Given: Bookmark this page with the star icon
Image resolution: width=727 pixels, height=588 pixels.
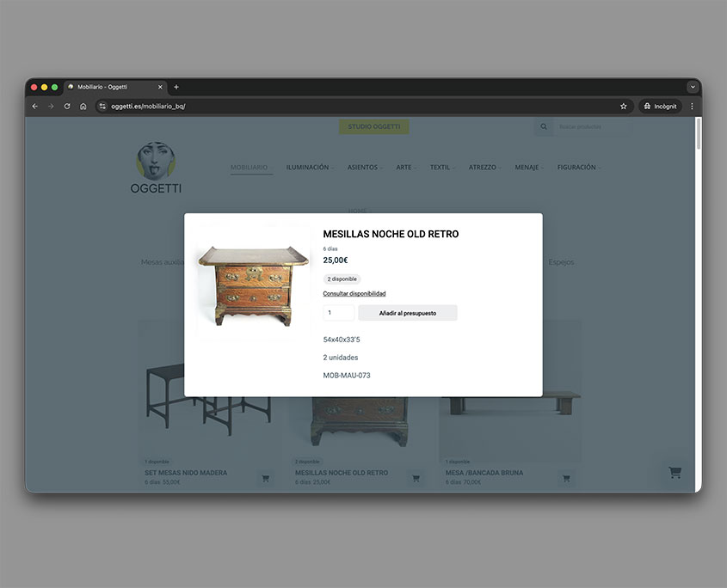Looking at the screenshot, I should [623, 107].
